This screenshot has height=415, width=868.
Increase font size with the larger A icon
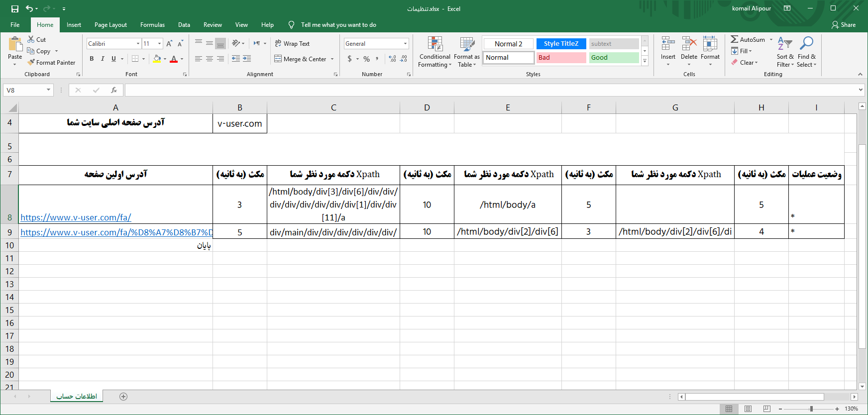(x=169, y=44)
